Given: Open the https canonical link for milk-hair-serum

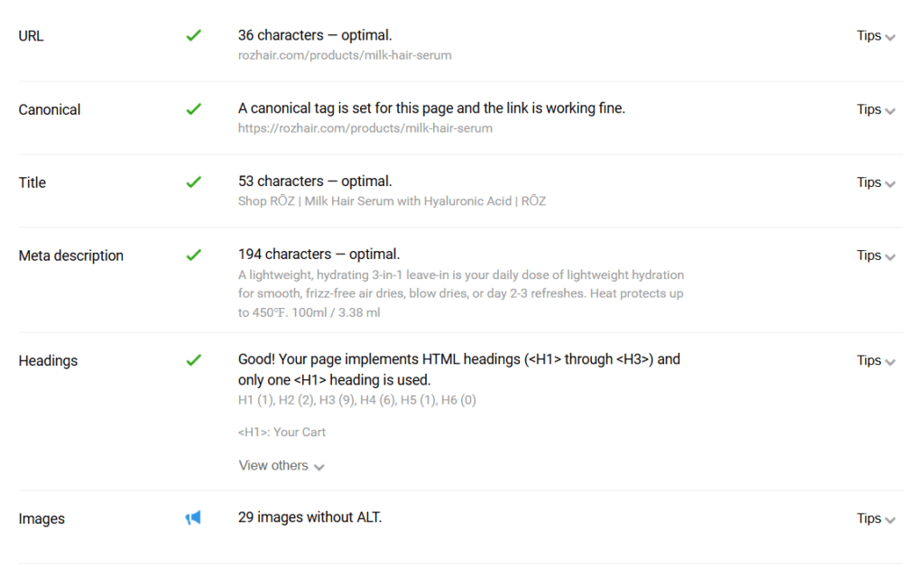Looking at the screenshot, I should (365, 128).
